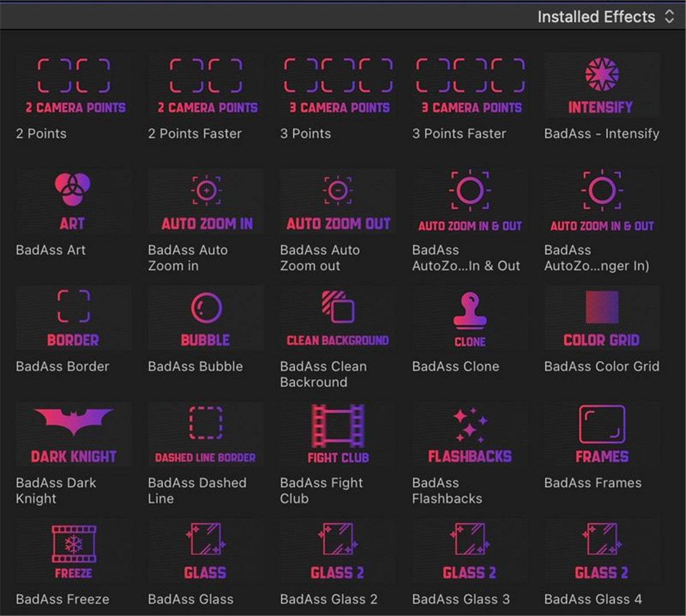Click the 3 Points Faster effect thumbnail
The image size is (686, 616).
(x=470, y=86)
